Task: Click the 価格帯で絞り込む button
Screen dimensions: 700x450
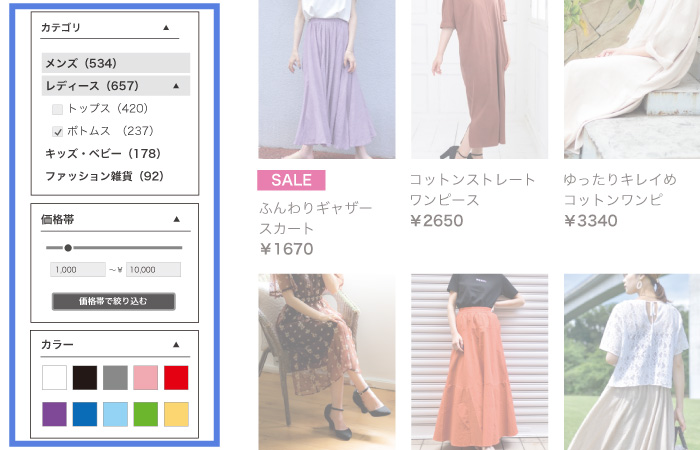Action: (x=113, y=301)
